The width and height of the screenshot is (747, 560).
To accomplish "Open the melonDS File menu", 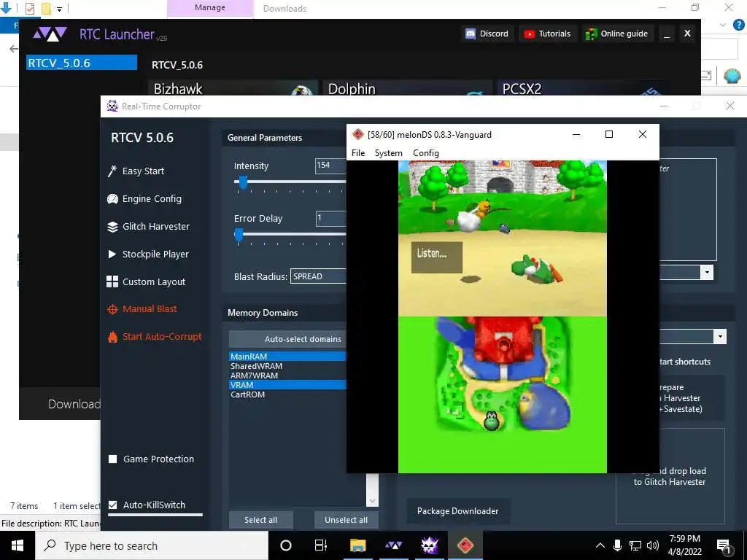I will pyautogui.click(x=358, y=153).
